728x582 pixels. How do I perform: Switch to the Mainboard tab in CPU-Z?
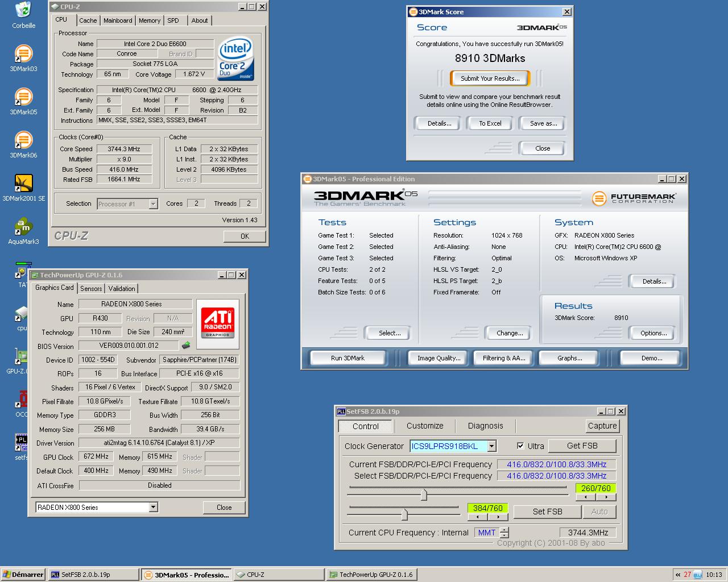point(118,20)
